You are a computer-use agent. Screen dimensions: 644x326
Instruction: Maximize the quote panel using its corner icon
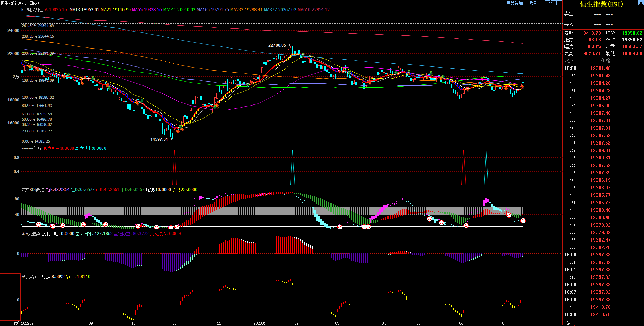point(641,3)
